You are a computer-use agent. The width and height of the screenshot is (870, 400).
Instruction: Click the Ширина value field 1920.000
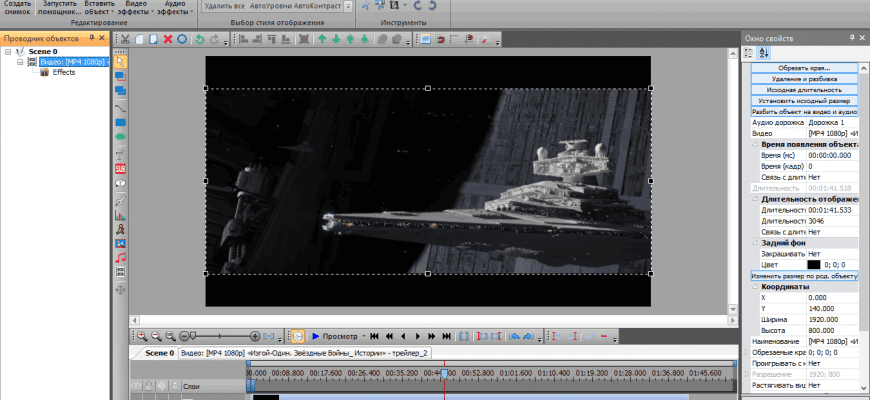(x=832, y=320)
